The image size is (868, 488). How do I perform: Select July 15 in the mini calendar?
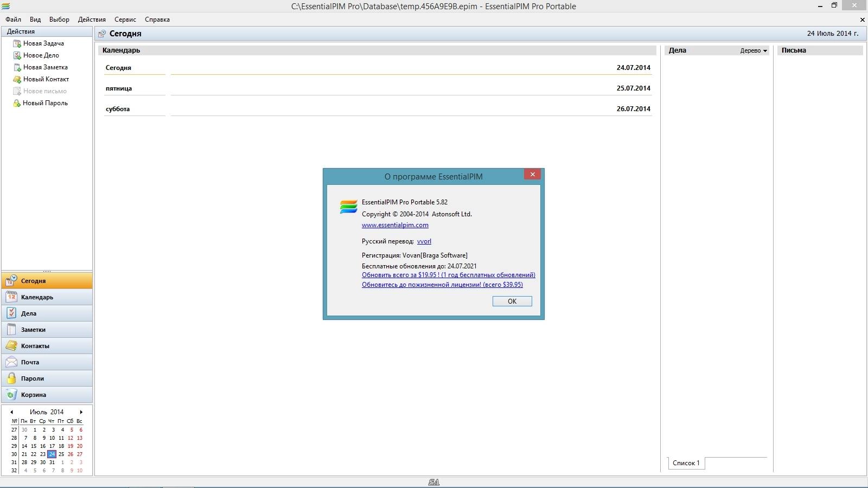click(x=34, y=446)
